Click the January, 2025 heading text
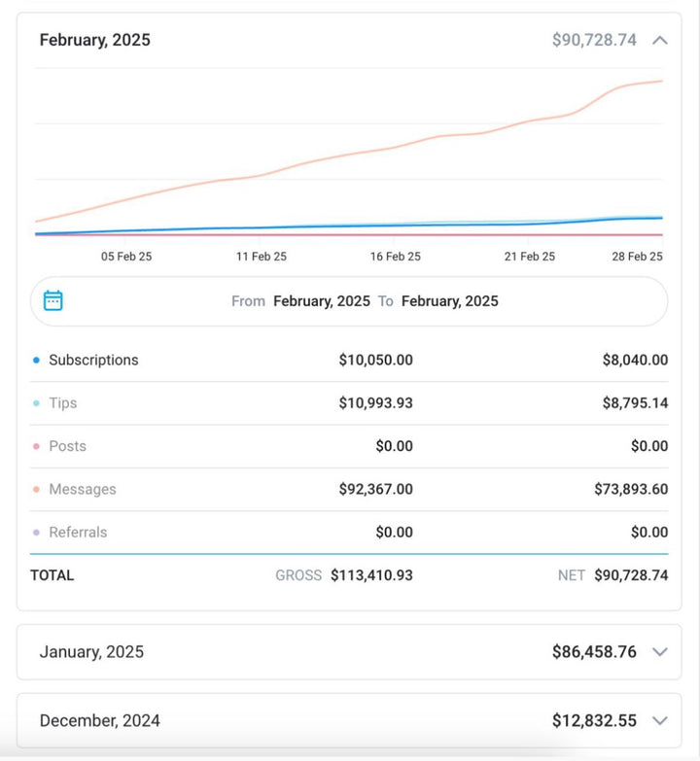700x761 pixels. [x=91, y=652]
